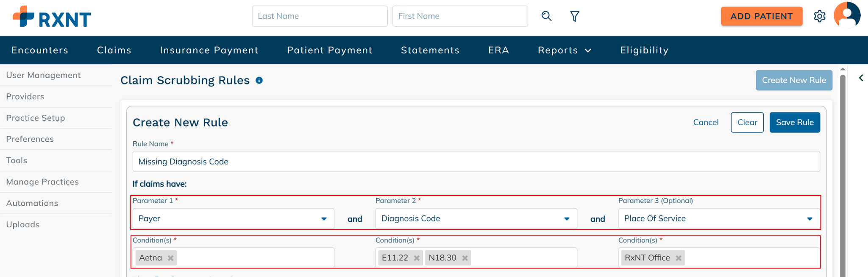Open the user profile avatar

click(x=847, y=15)
